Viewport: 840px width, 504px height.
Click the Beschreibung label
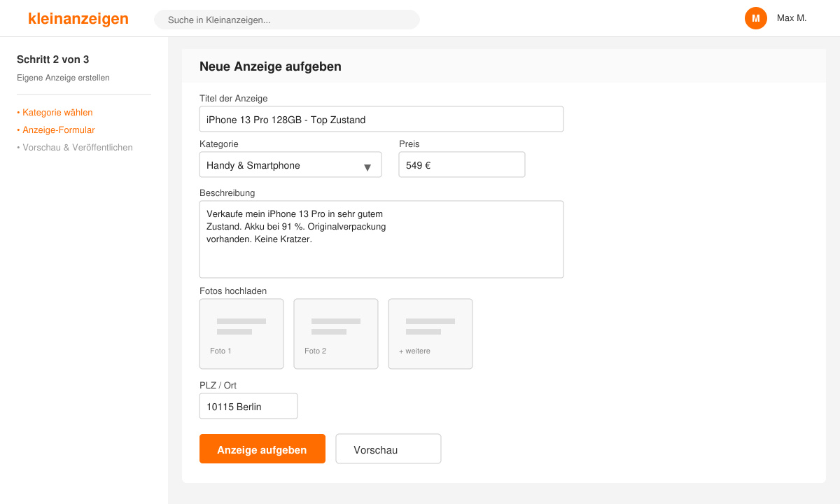pyautogui.click(x=227, y=192)
